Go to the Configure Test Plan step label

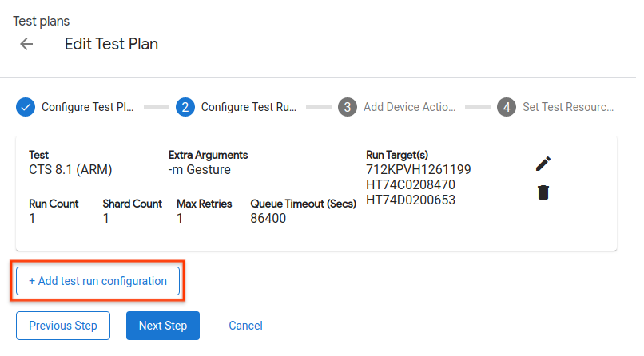87,107
